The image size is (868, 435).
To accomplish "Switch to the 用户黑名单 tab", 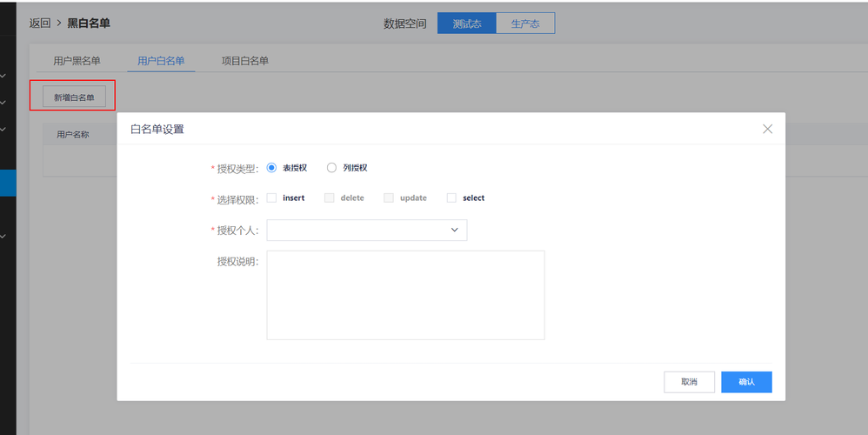I will coord(77,61).
